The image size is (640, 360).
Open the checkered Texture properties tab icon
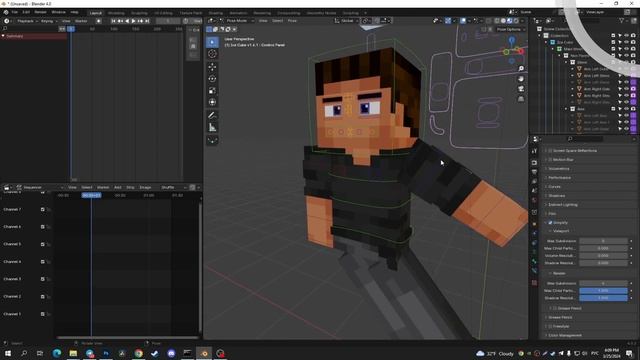coord(534,282)
